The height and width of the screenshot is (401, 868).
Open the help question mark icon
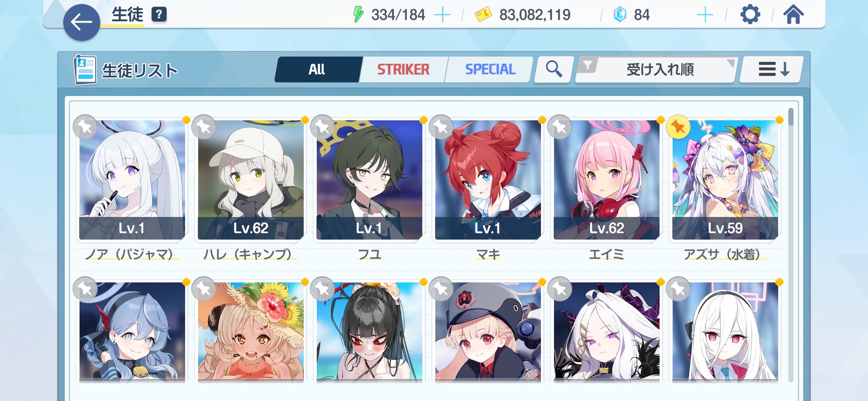(x=159, y=14)
